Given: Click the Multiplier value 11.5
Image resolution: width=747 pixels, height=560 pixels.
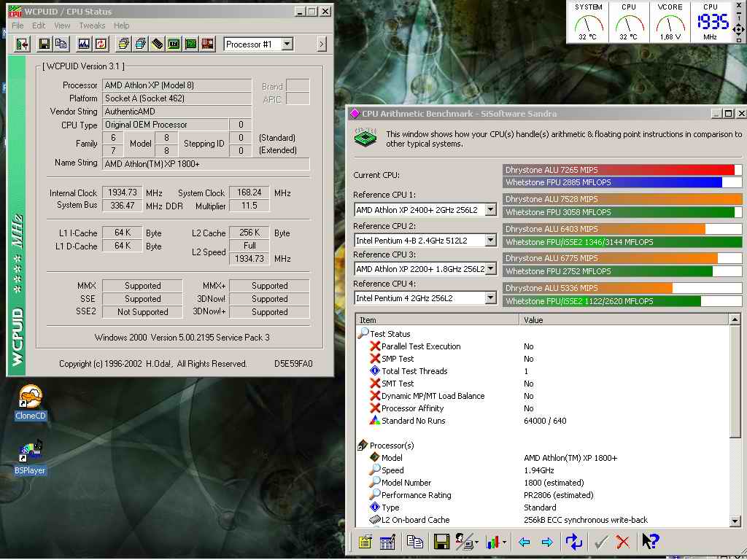Looking at the screenshot, I should (249, 206).
